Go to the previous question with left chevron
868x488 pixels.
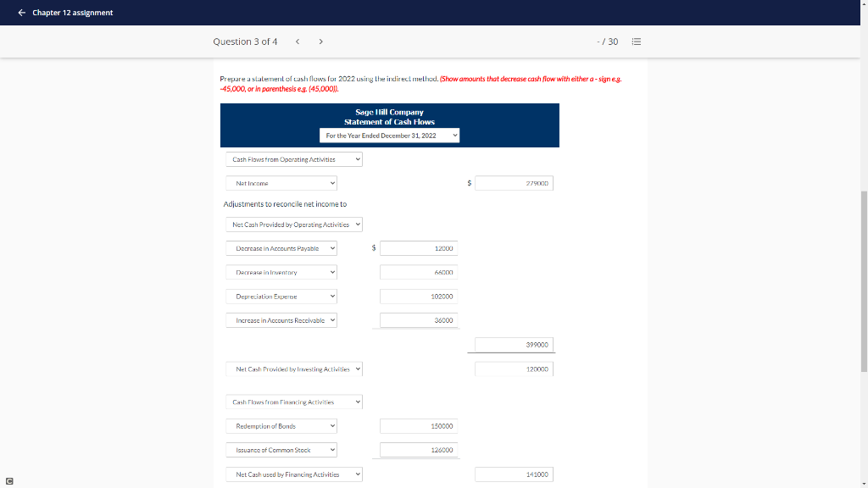point(298,41)
